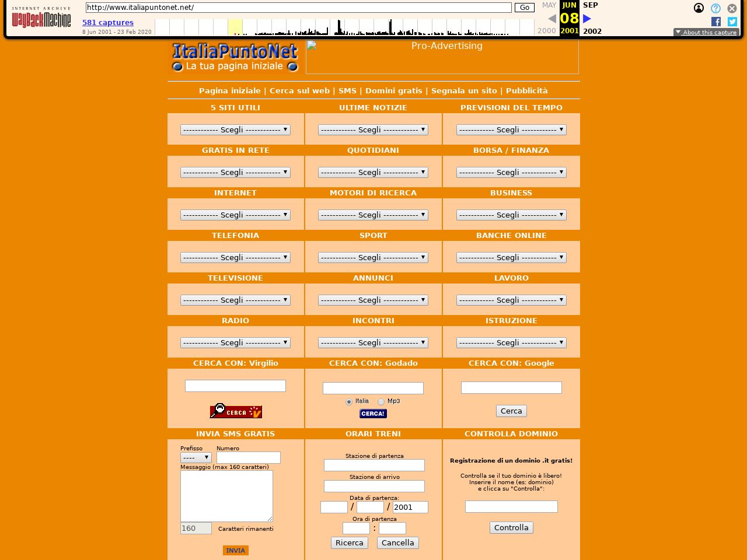
Task: Open the Wayback help question-mark icon
Action: (x=715, y=8)
